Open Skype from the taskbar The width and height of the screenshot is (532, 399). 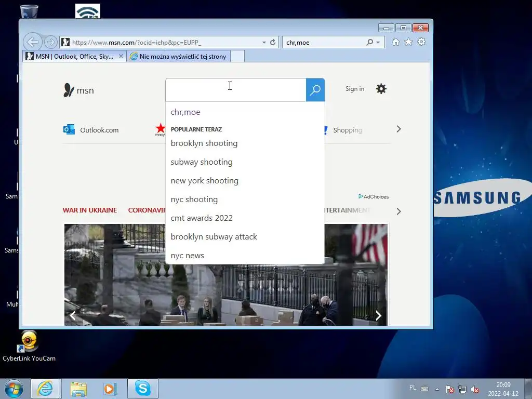[142, 389]
